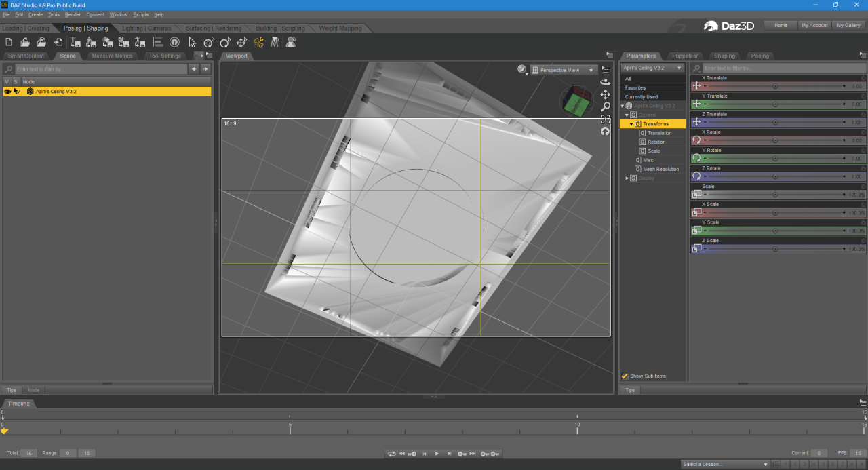868x470 pixels.
Task: Click the Timeline pane options menu icon
Action: pos(863,403)
